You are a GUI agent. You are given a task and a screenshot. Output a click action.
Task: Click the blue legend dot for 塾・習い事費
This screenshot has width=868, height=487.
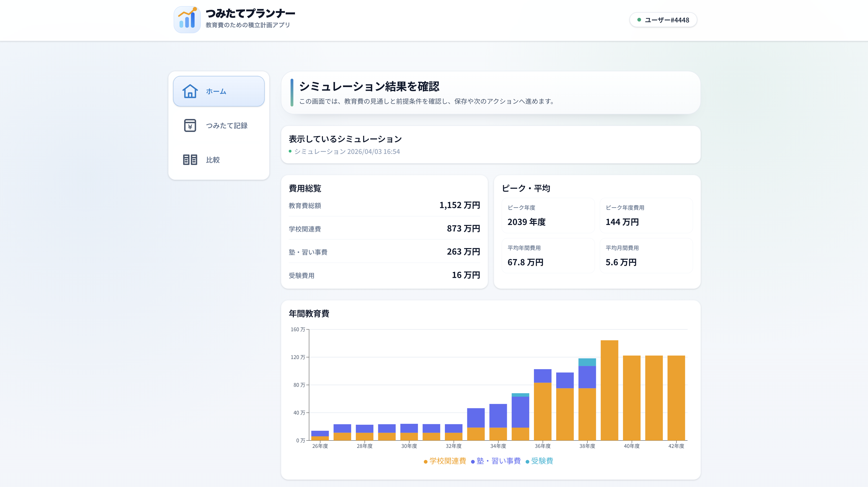(473, 461)
